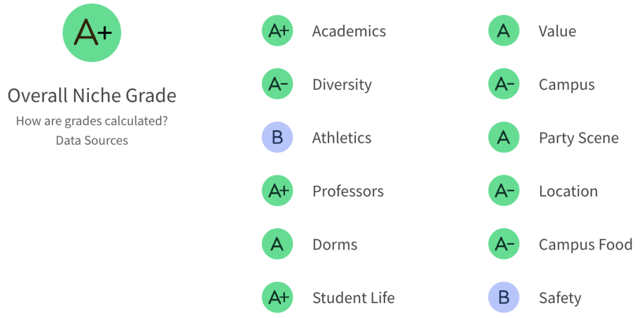The height and width of the screenshot is (318, 644).
Task: Click the A- badge beside Diversity
Action: [x=277, y=84]
